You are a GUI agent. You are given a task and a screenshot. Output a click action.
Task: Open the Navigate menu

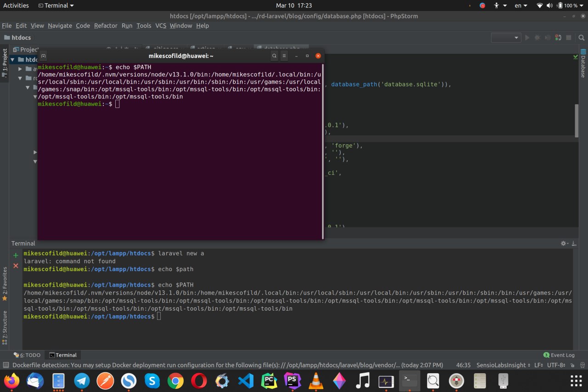(x=60, y=26)
